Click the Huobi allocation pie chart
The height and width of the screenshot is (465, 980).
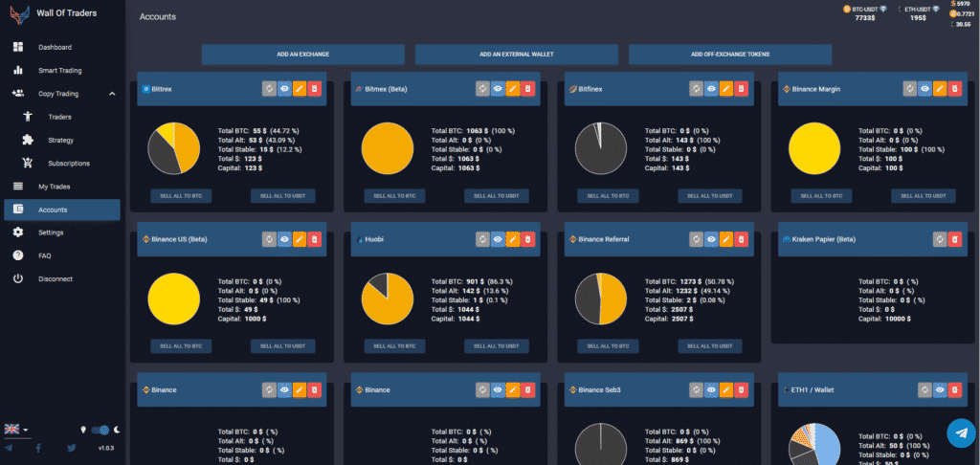[388, 299]
